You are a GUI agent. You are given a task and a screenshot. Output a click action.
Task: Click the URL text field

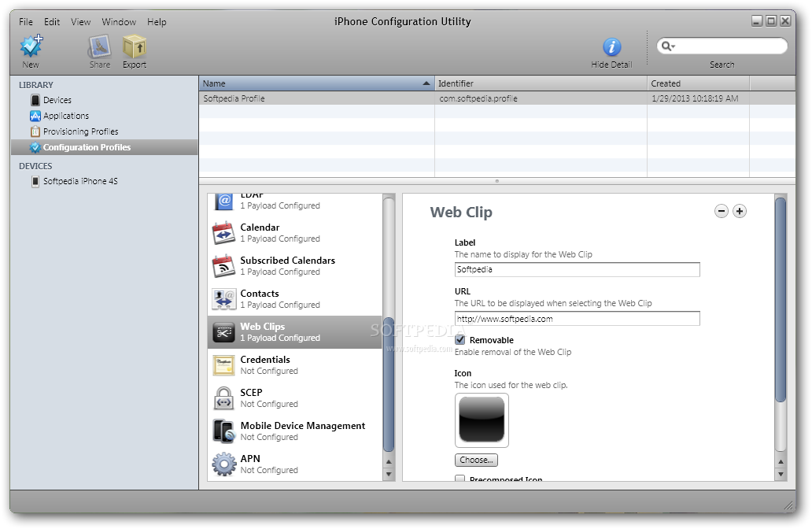(x=577, y=319)
